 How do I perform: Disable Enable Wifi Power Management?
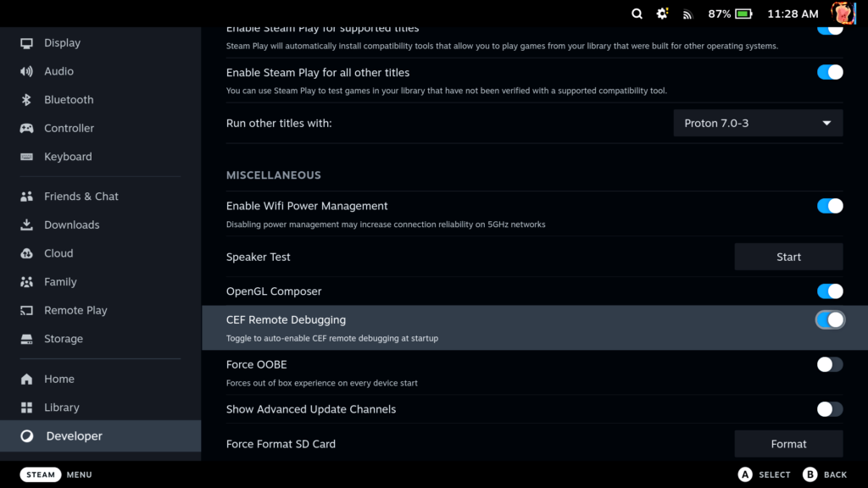coord(830,206)
